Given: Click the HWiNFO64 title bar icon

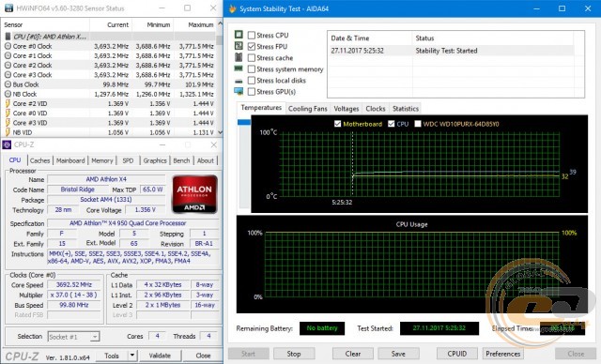Looking at the screenshot, I should pos(8,8).
